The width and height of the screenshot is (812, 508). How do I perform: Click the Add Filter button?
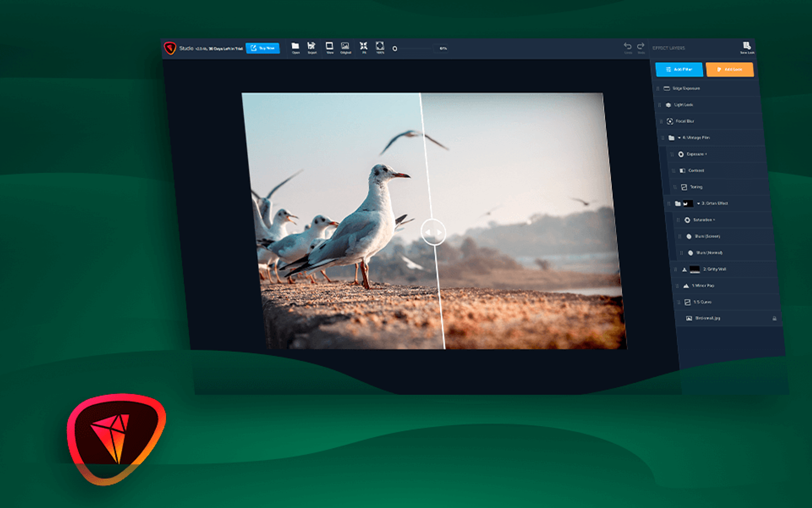(679, 70)
